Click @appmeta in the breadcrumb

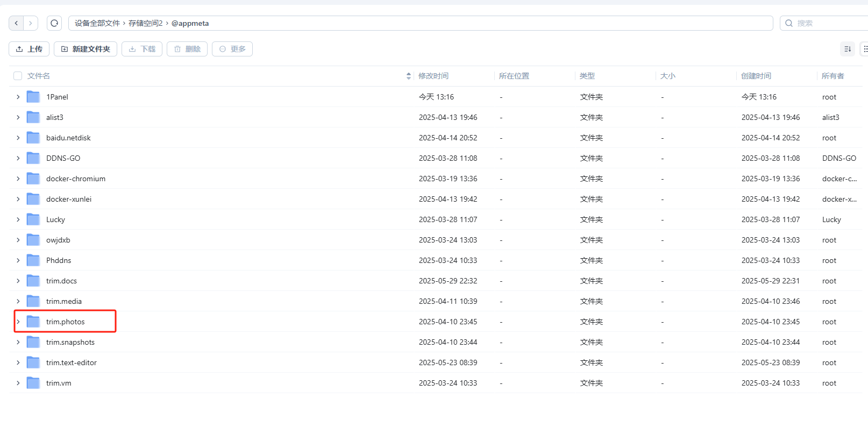190,23
